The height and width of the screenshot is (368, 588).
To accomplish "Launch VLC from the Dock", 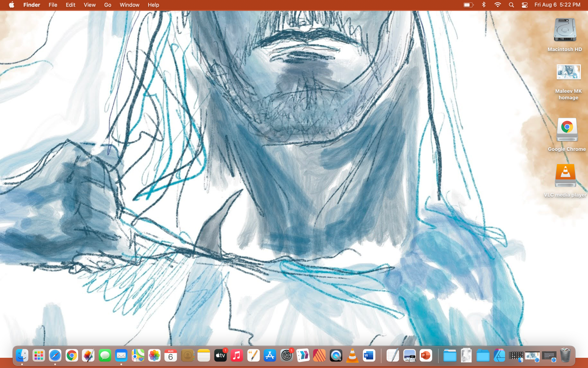I will [352, 355].
